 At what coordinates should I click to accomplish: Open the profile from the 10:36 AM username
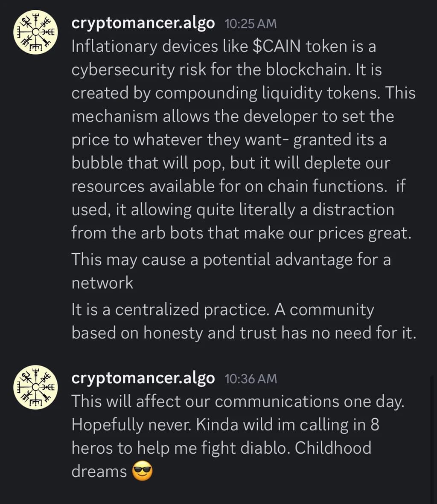click(143, 378)
